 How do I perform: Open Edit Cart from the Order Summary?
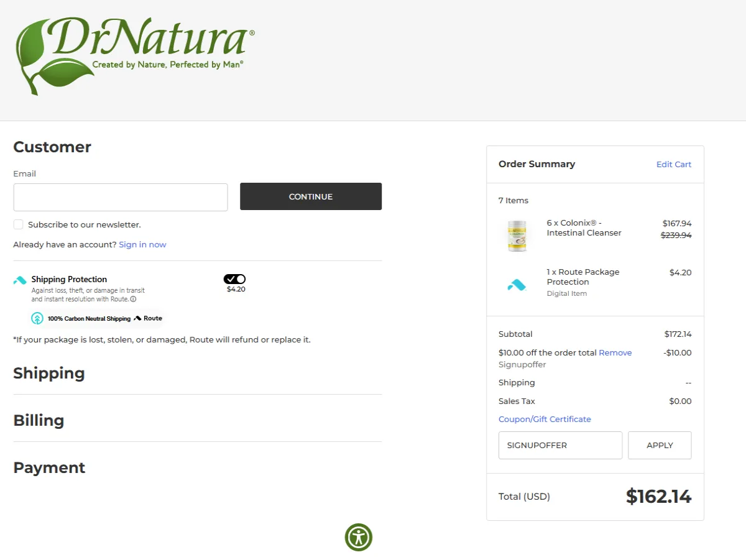click(674, 164)
